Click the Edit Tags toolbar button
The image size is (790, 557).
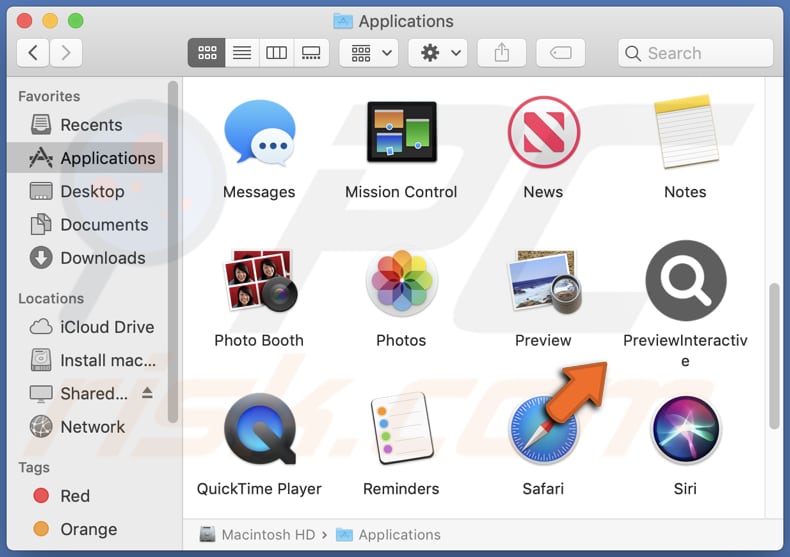click(561, 52)
